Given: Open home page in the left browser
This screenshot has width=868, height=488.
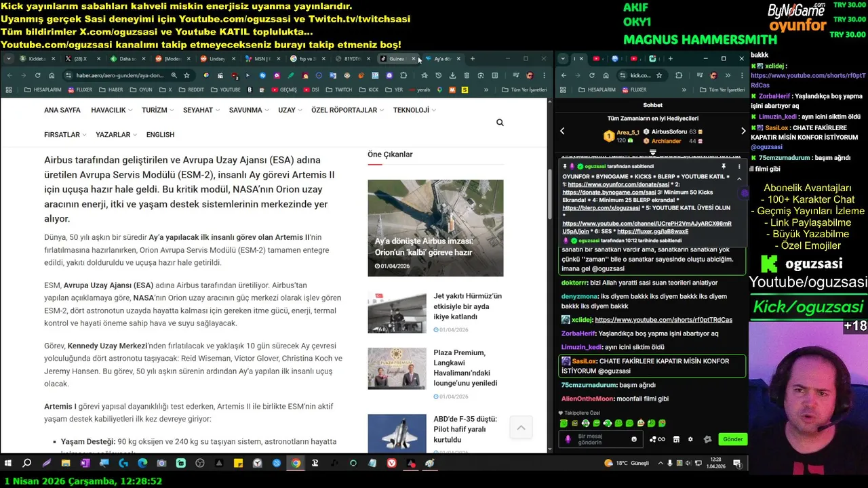Looking at the screenshot, I should pyautogui.click(x=52, y=75).
